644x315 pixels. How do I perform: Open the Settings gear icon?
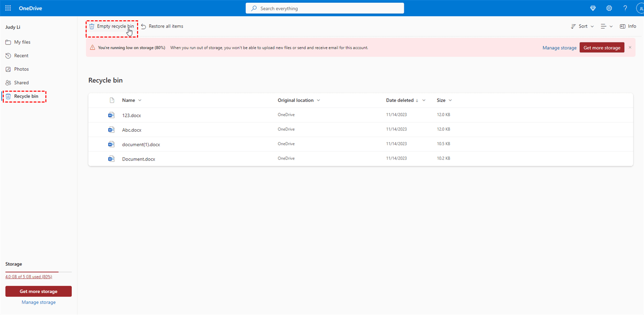609,8
